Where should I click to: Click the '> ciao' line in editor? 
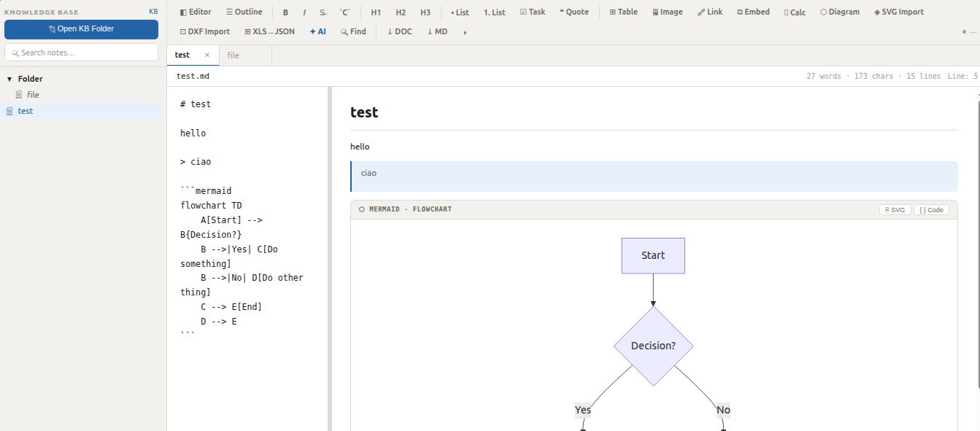196,162
